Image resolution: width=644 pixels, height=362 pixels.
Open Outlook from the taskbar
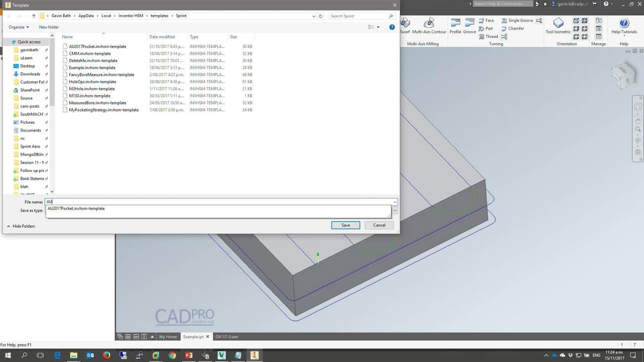click(90, 355)
